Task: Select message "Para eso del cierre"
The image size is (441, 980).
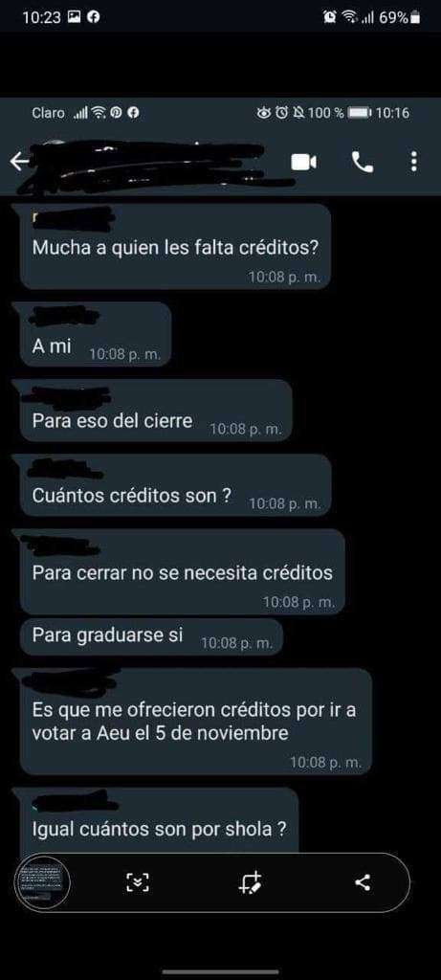Action: coord(156,411)
